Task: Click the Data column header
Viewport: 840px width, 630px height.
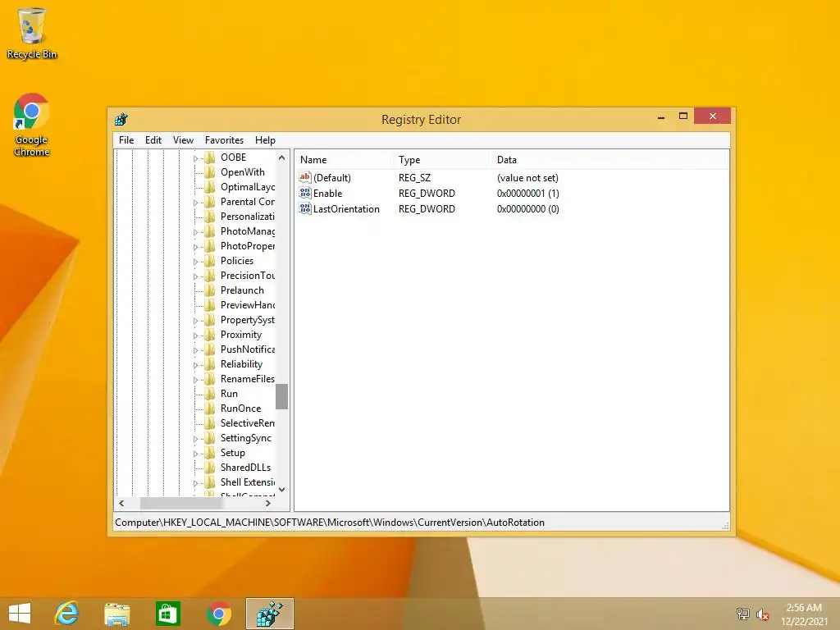Action: click(609, 160)
